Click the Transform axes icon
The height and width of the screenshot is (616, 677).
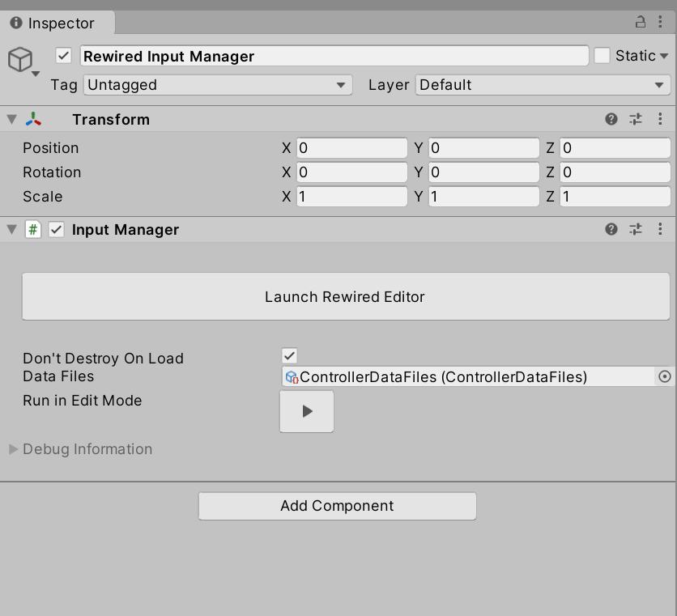pyautogui.click(x=33, y=119)
